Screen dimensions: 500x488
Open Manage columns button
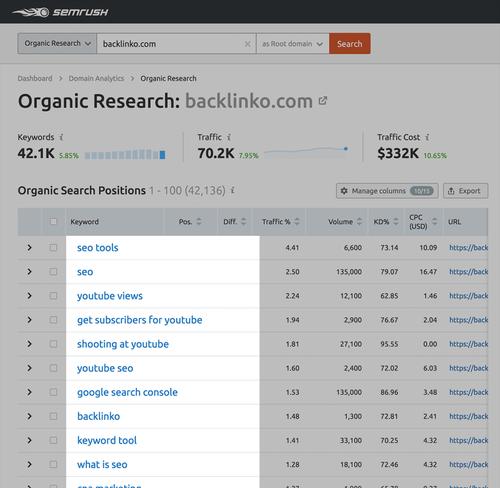[x=387, y=191]
